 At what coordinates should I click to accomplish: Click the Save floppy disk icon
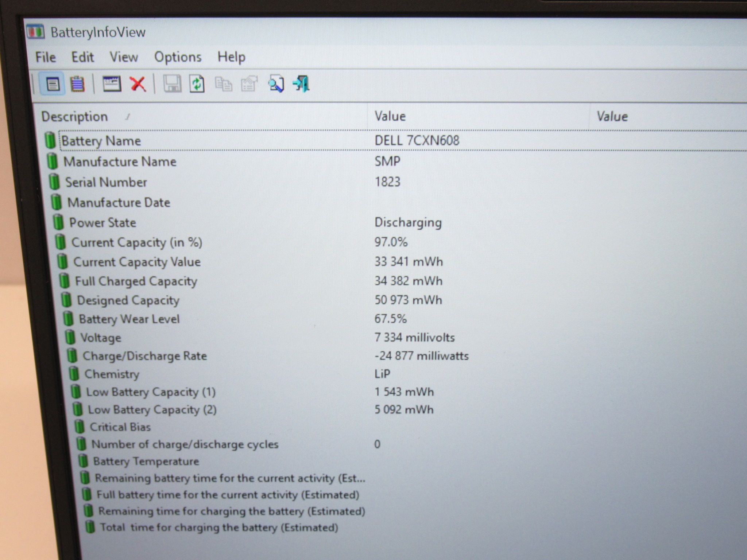pyautogui.click(x=172, y=84)
